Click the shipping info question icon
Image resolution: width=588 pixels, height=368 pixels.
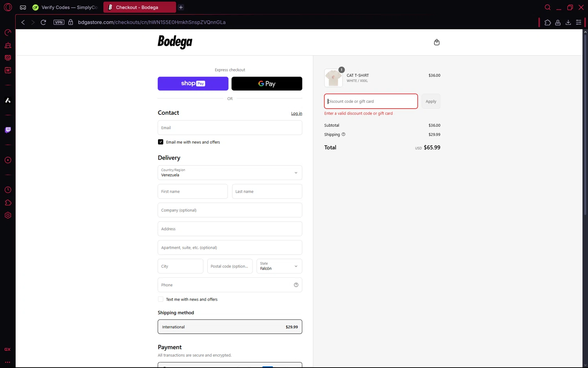click(x=343, y=134)
